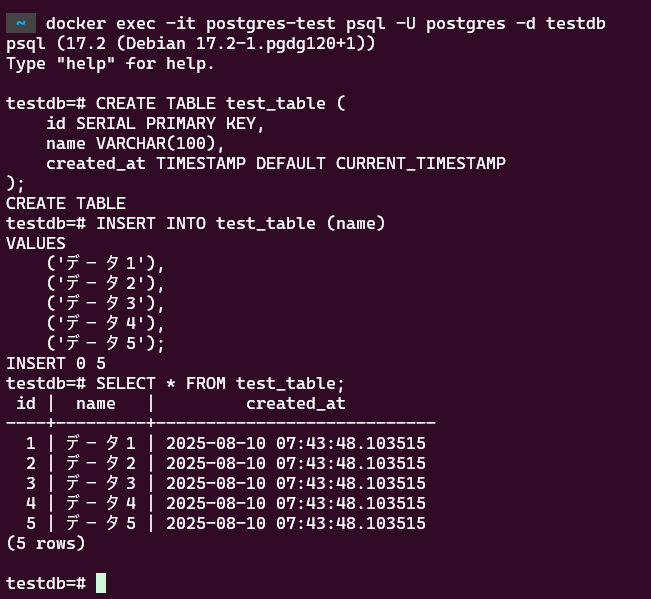Screen dimensions: 651x599
Task: Click the name column header in results
Action: coord(96,403)
